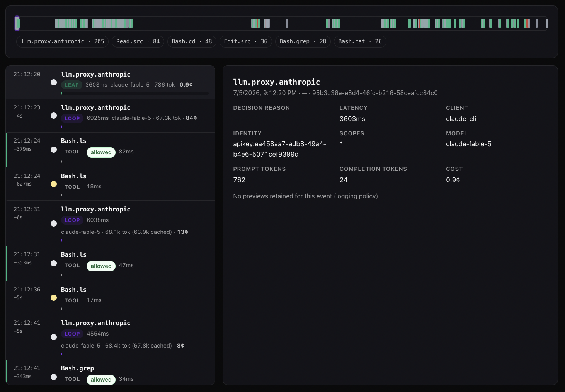Click progress bar under the LEAF 3603ms event
The width and height of the screenshot is (565, 392).
(x=135, y=93)
